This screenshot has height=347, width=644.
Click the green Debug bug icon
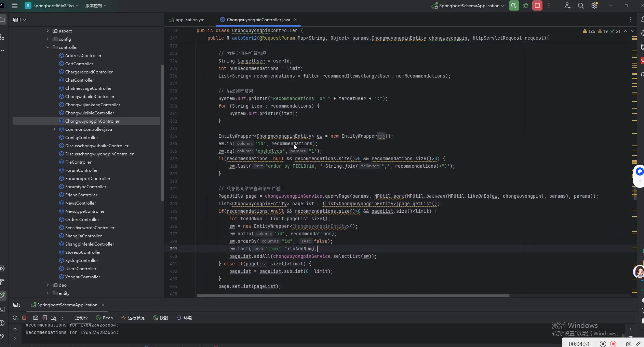526,6
